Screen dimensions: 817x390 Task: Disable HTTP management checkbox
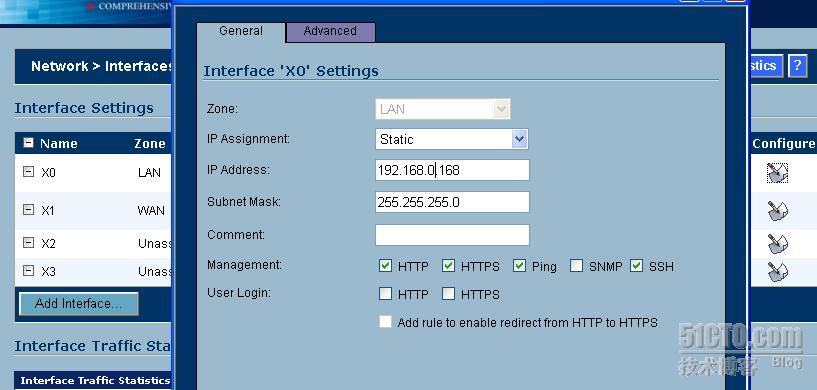pos(385,266)
